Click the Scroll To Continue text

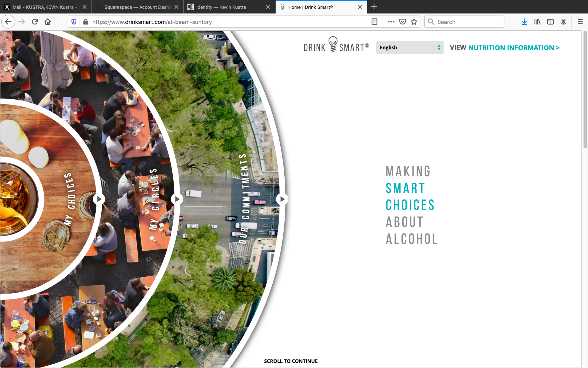291,361
